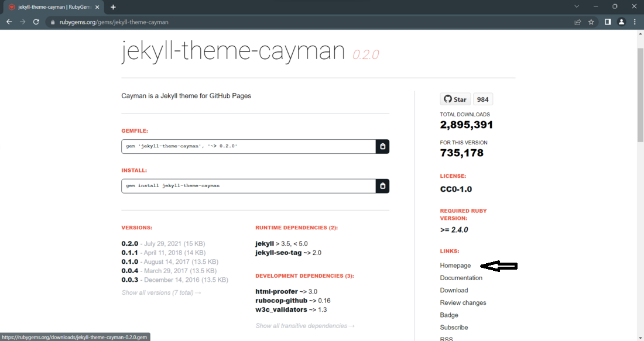
Task: Open version 0.0.4 link
Action: coord(130,271)
